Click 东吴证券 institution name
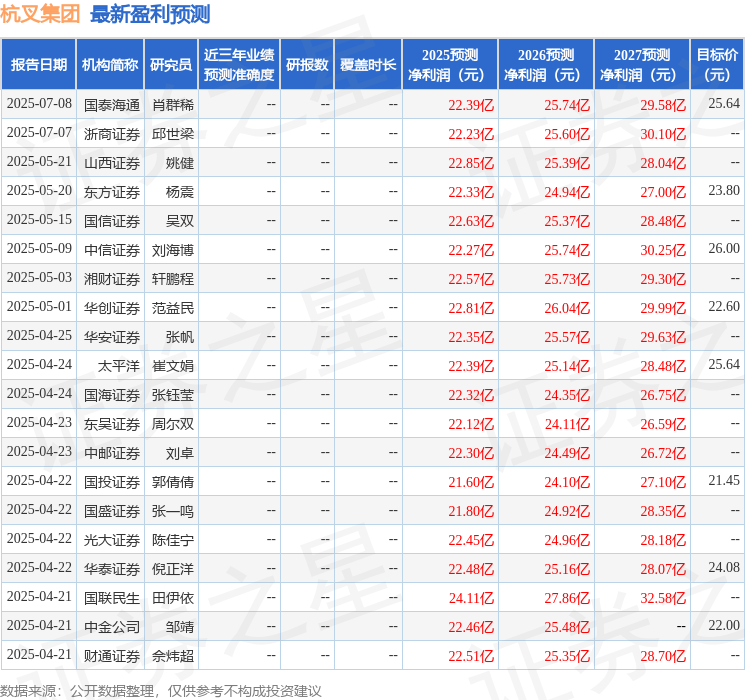This screenshot has width=745, height=700. tap(112, 424)
